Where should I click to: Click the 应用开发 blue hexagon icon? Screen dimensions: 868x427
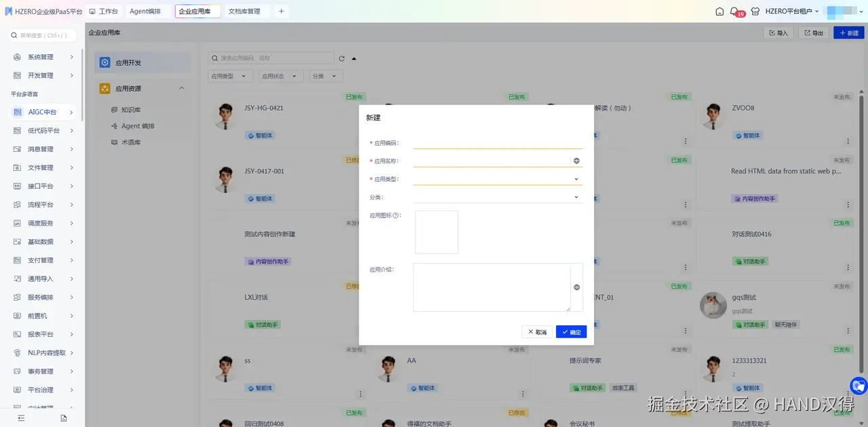104,62
